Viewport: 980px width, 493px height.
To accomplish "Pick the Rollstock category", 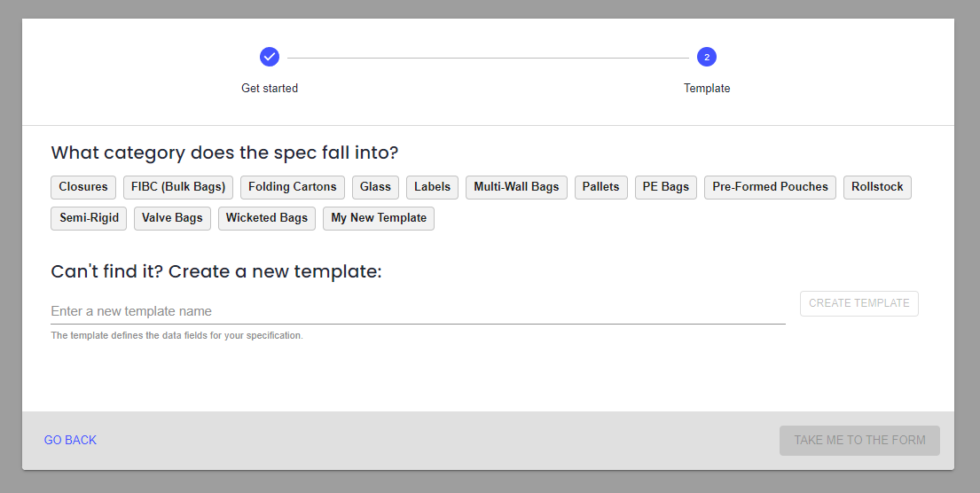I will pos(877,187).
